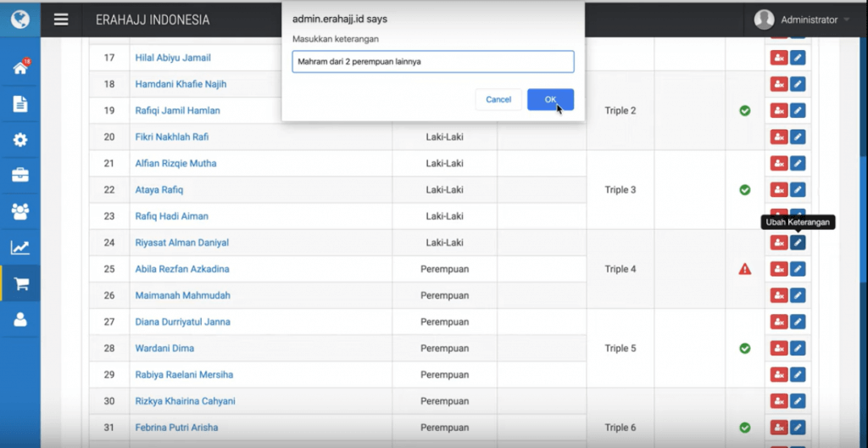
Task: Click the home icon in sidebar
Action: 19,68
